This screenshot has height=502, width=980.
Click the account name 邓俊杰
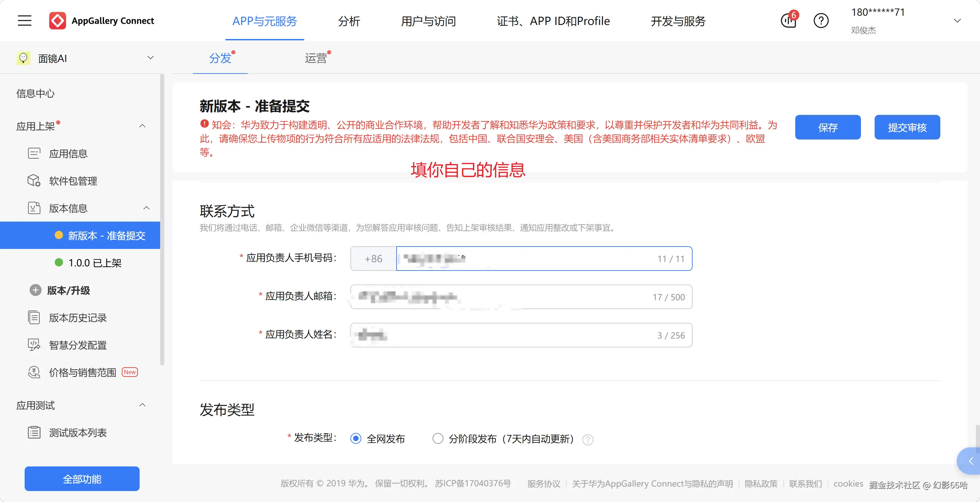[863, 30]
